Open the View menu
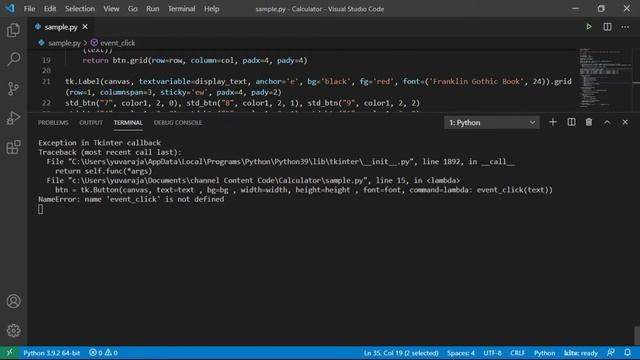This screenshot has height=360, width=640. (x=111, y=9)
